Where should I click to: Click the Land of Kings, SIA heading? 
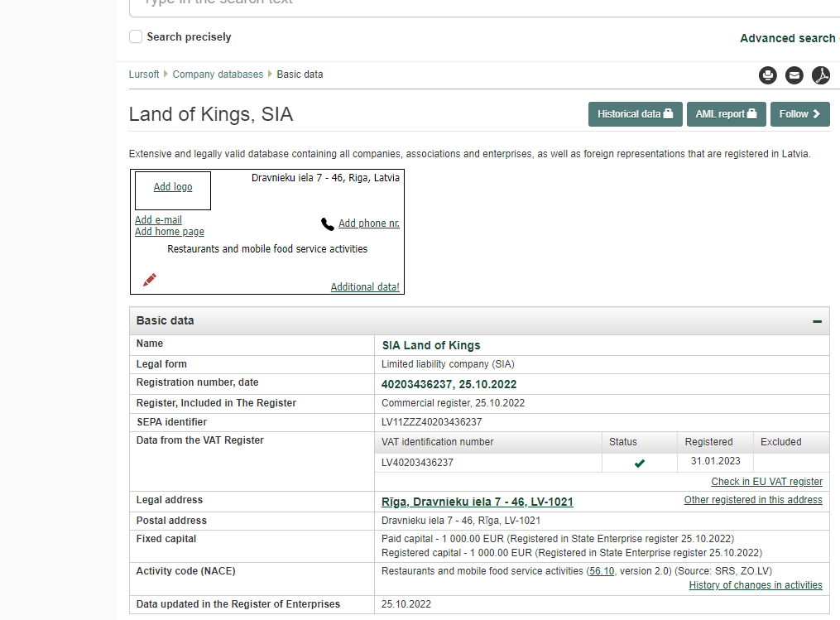pos(211,114)
